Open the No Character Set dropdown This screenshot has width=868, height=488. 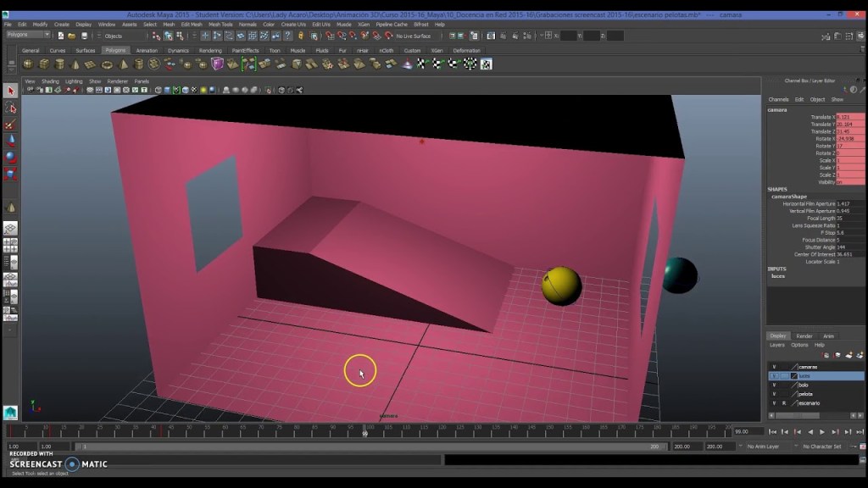tap(821, 446)
